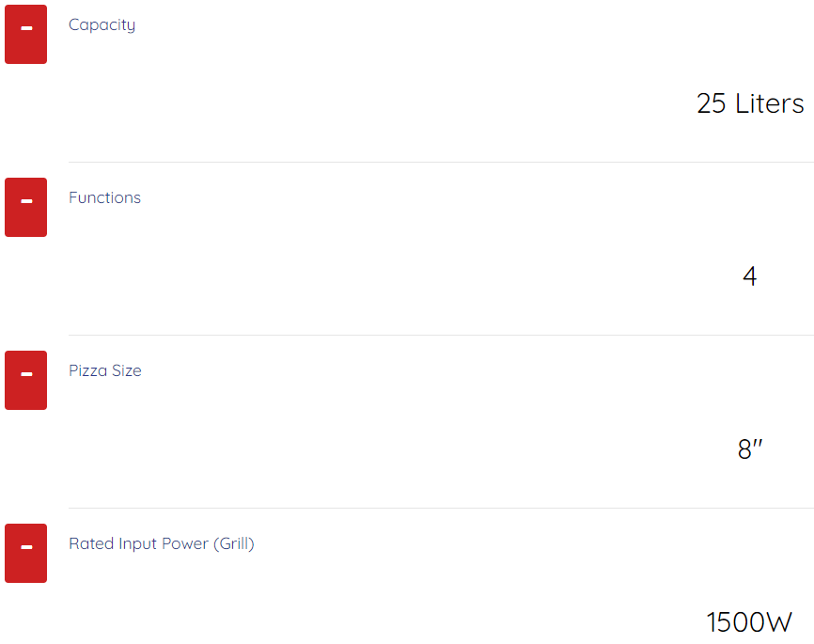The width and height of the screenshot is (814, 644).
Task: Select the 8″ pizza size value
Action: [x=749, y=449]
